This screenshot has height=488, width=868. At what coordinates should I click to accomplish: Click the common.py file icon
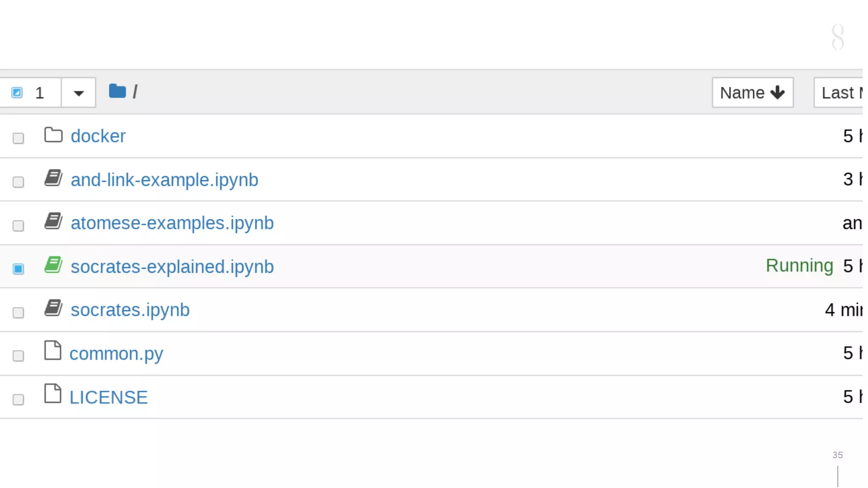(x=53, y=351)
